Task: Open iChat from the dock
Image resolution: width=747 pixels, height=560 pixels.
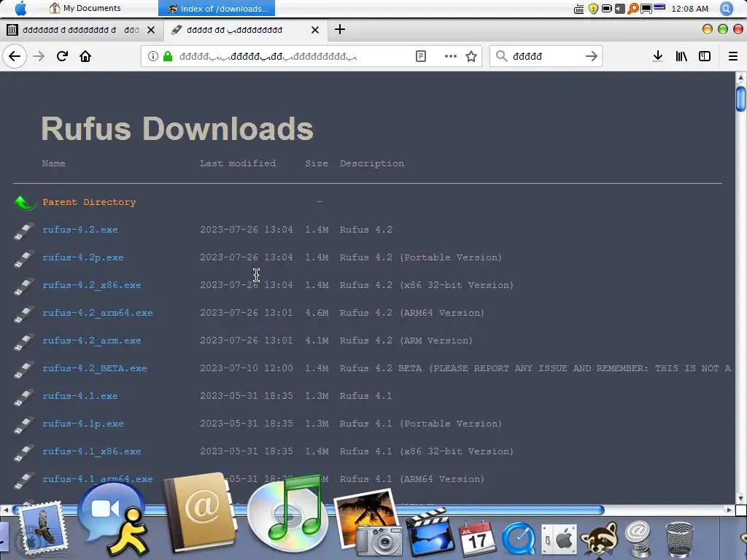Action: point(113,519)
